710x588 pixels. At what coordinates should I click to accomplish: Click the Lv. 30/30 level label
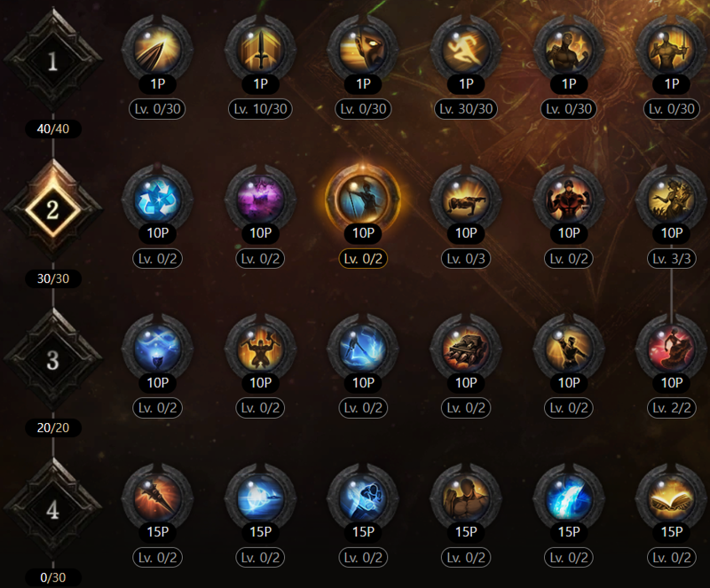pyautogui.click(x=466, y=109)
